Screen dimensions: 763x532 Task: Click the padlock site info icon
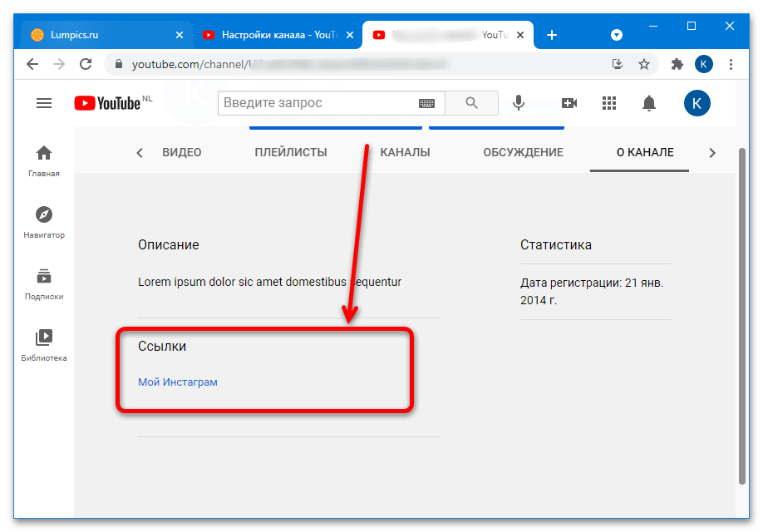118,64
